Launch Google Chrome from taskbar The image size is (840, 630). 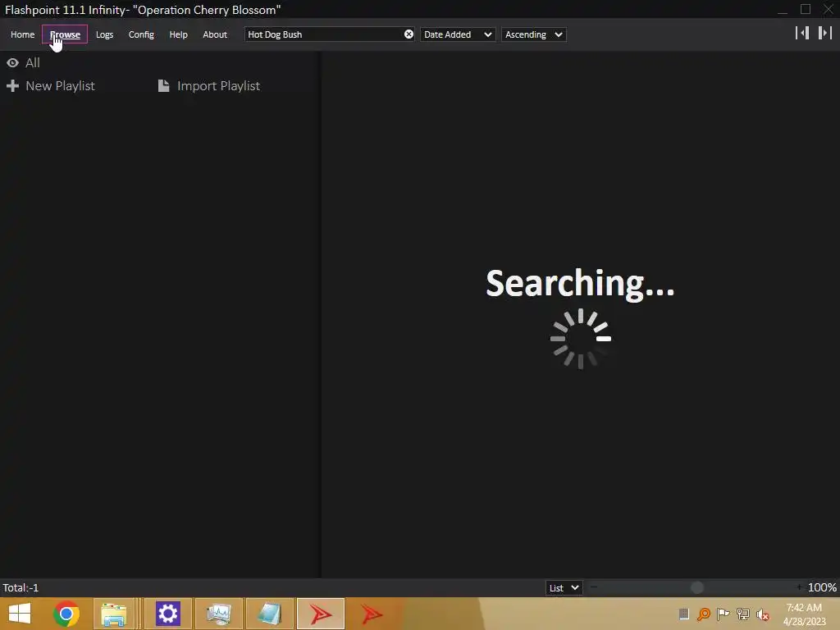coord(66,614)
